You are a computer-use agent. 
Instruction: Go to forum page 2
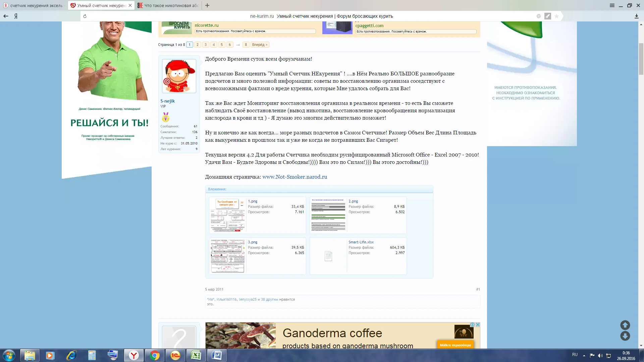pos(198,45)
